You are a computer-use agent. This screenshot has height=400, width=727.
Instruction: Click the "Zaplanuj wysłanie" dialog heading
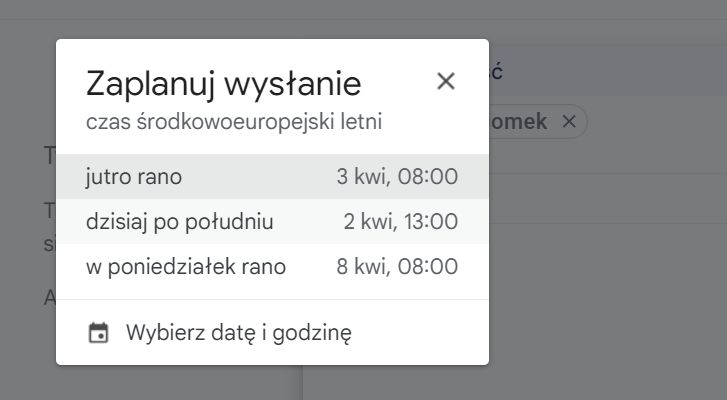(223, 83)
